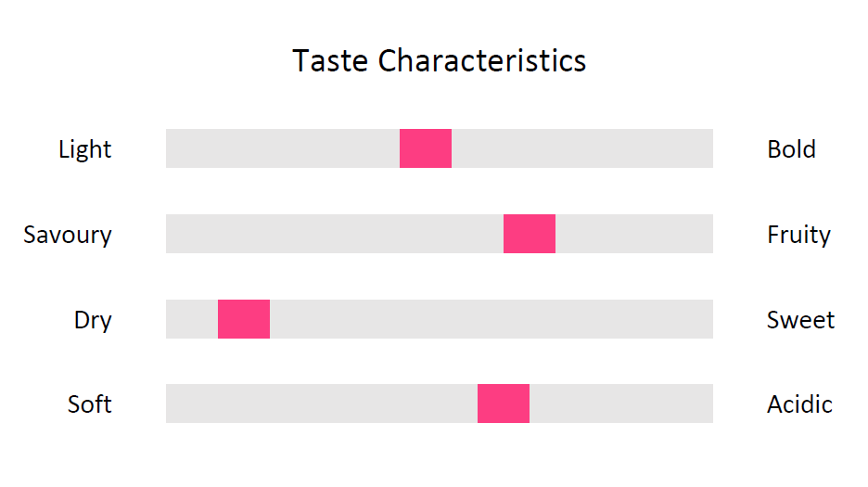
Task: Click grey track left of Soft-Acidic marker
Action: (322, 404)
